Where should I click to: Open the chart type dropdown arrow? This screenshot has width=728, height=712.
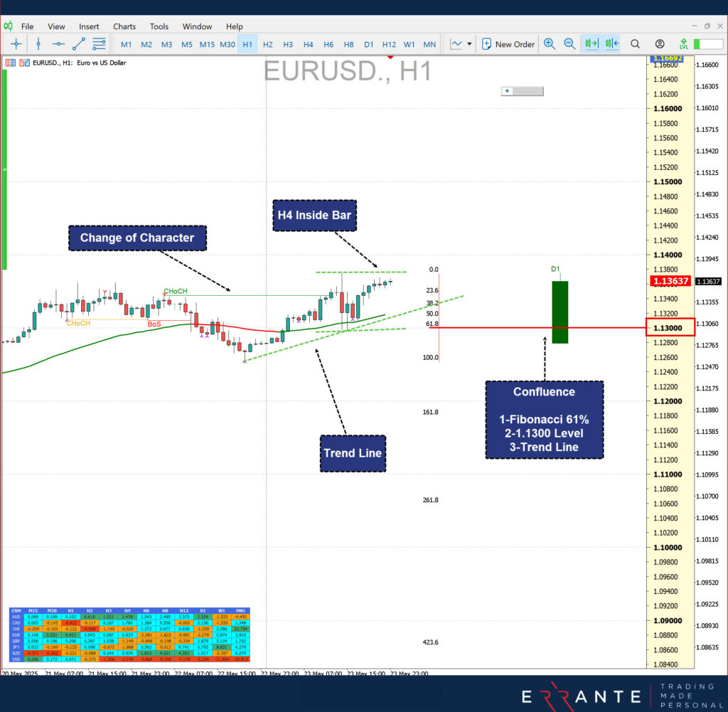coord(469,44)
